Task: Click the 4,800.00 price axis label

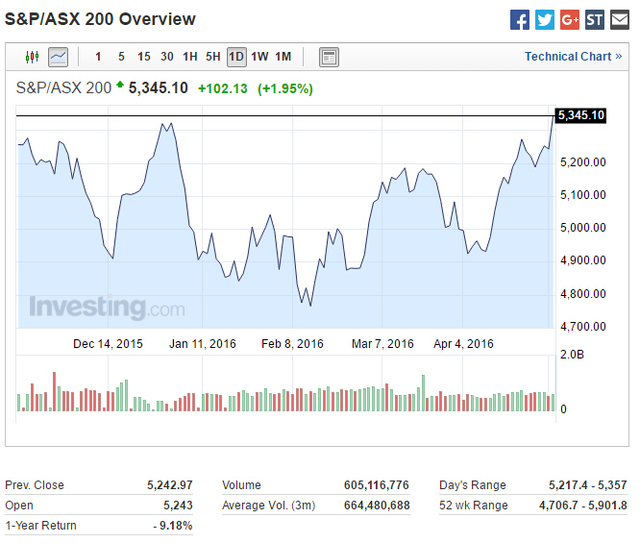Action: click(583, 294)
